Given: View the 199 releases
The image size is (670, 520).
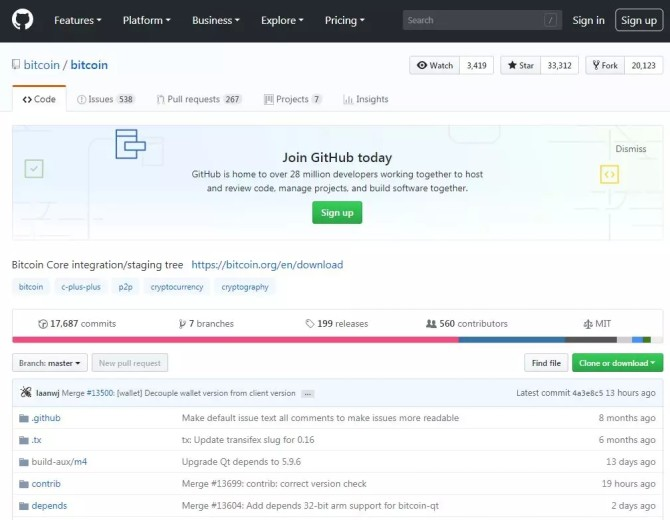Looking at the screenshot, I should [x=337, y=323].
